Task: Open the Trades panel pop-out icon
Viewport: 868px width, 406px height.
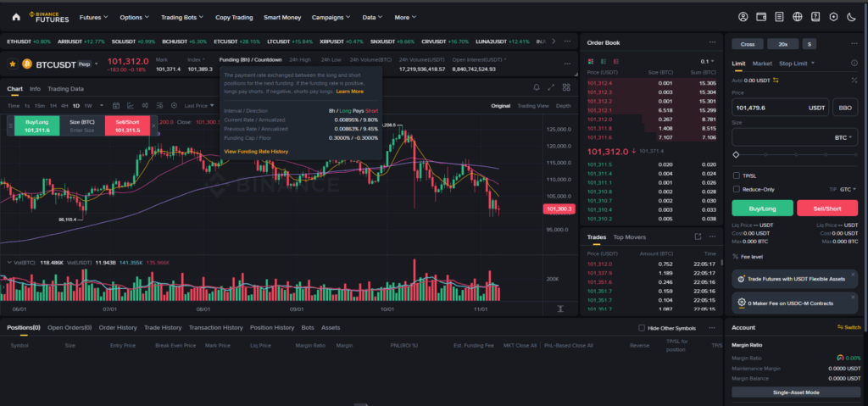Action: [x=698, y=237]
